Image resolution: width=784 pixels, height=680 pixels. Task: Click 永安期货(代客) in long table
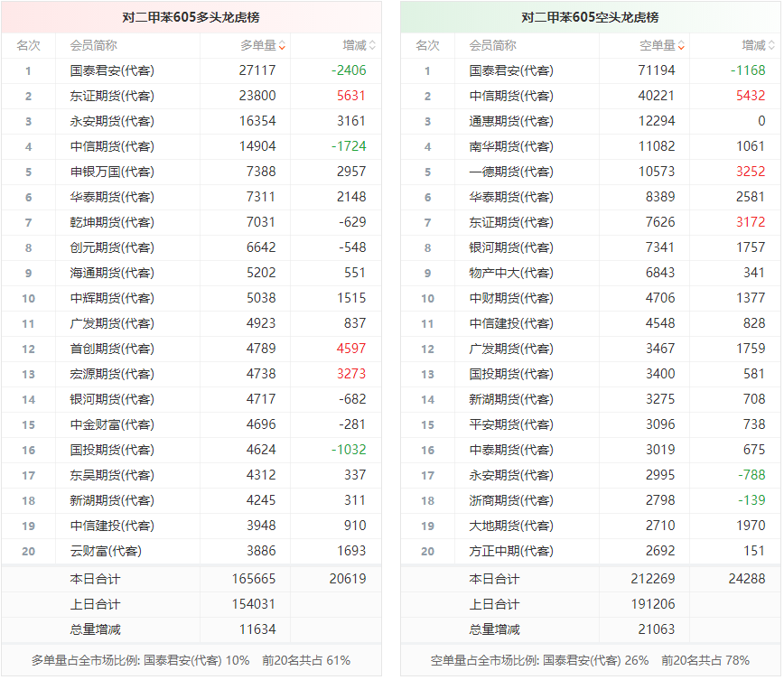(112, 121)
